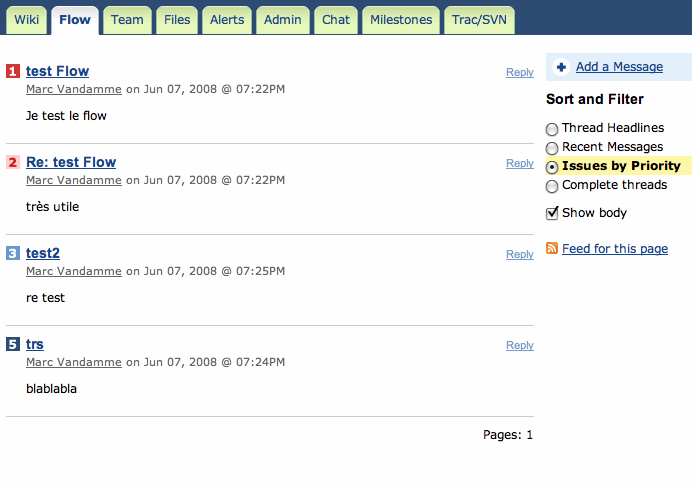The width and height of the screenshot is (692, 486).
Task: Select the Thread Headlines radio button
Action: (552, 129)
